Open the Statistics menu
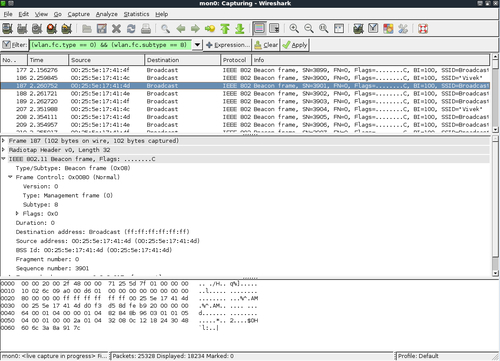 [x=136, y=14]
